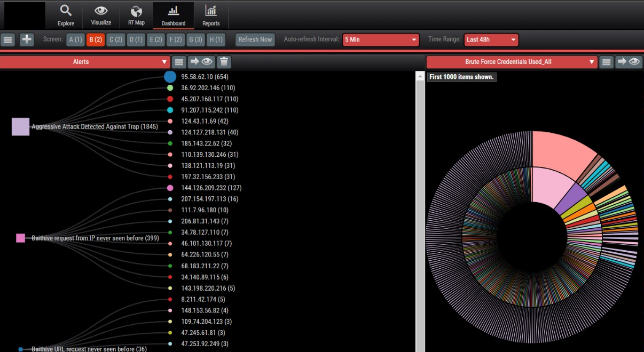Image resolution: width=644 pixels, height=352 pixels.
Task: Select IP entry 47.245.61.81 (3)
Action: click(x=203, y=332)
